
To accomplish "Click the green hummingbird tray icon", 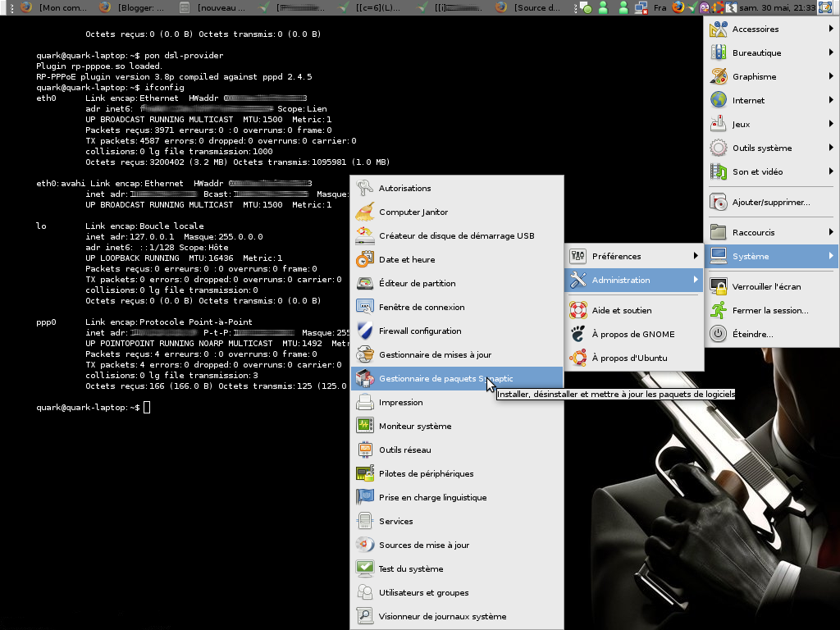I will pos(692,7).
